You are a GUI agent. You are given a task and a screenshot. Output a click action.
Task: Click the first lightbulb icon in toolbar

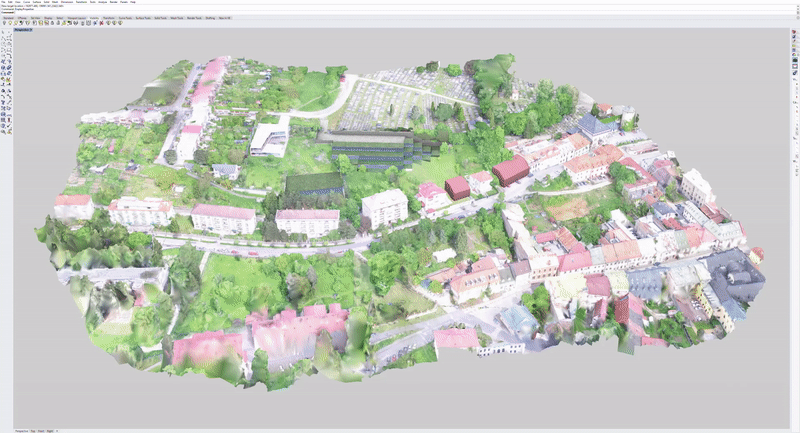click(x=4, y=22)
